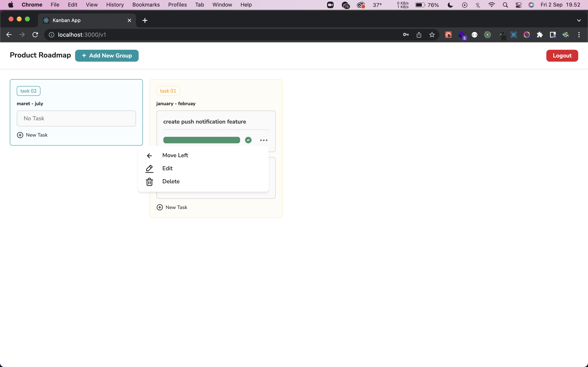
Task: Share the current page via share icon
Action: pyautogui.click(x=419, y=35)
